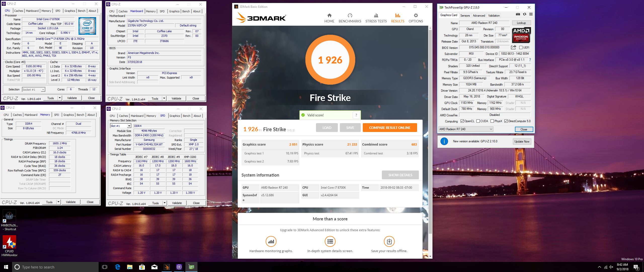Switch to Validation tab in GPU-Z

point(494,15)
